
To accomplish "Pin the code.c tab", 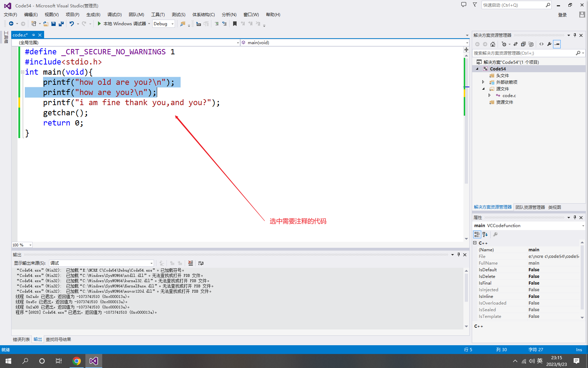I will coord(33,35).
